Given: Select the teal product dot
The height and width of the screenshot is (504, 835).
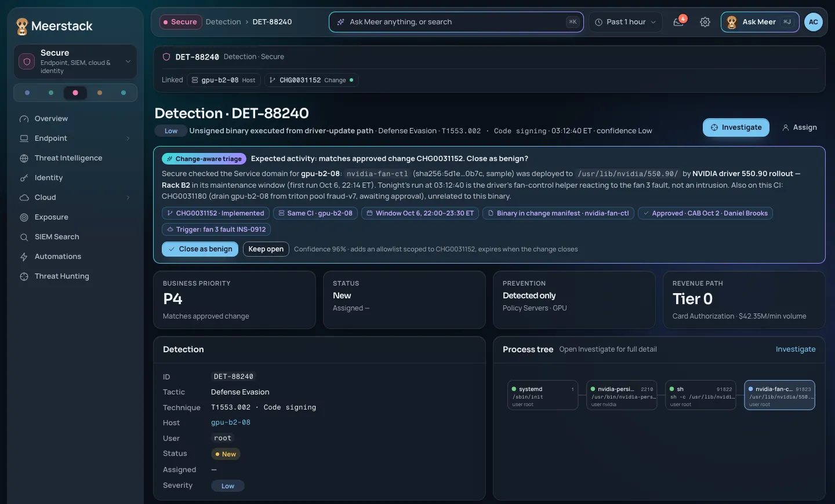Looking at the screenshot, I should tap(124, 93).
